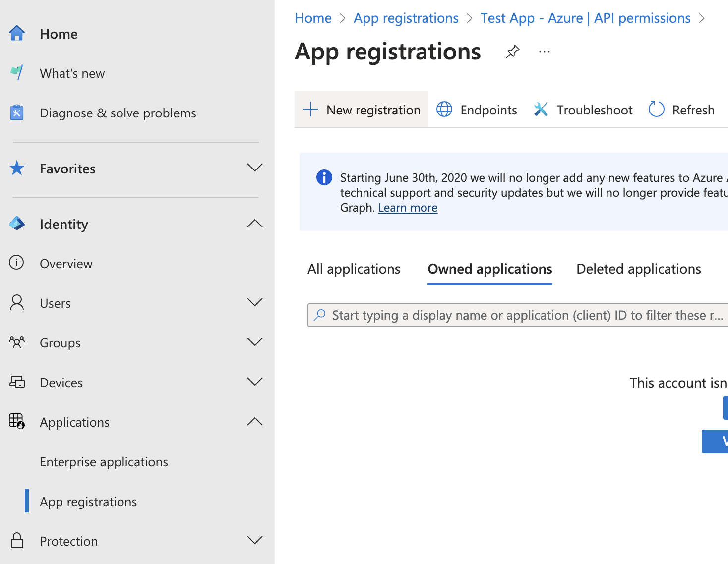Click the New registration button
The width and height of the screenshot is (728, 564).
coord(362,110)
